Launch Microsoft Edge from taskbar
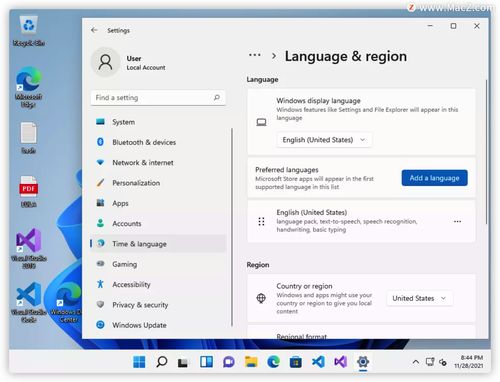500x382 pixels. (x=273, y=362)
